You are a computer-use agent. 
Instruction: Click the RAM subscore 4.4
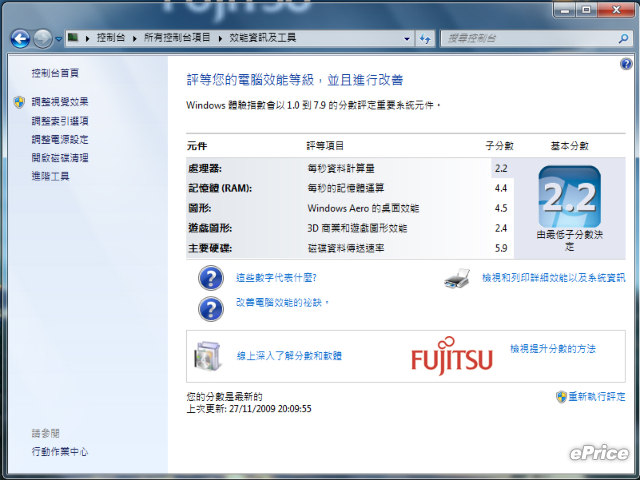pyautogui.click(x=501, y=188)
